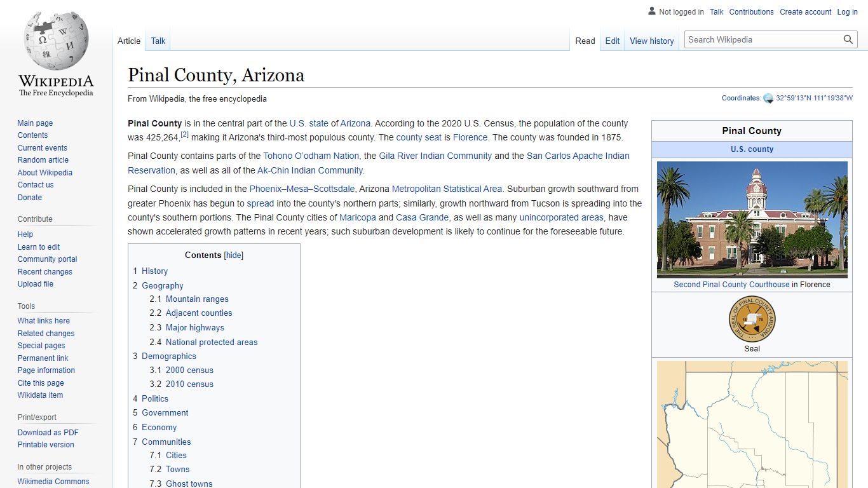Open Recent changes

(x=44, y=272)
